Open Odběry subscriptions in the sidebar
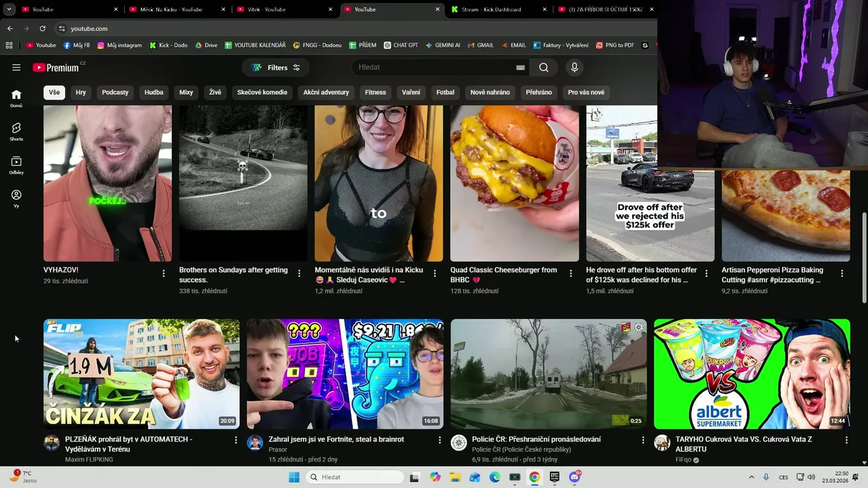Viewport: 868px width, 488px height. [16, 165]
